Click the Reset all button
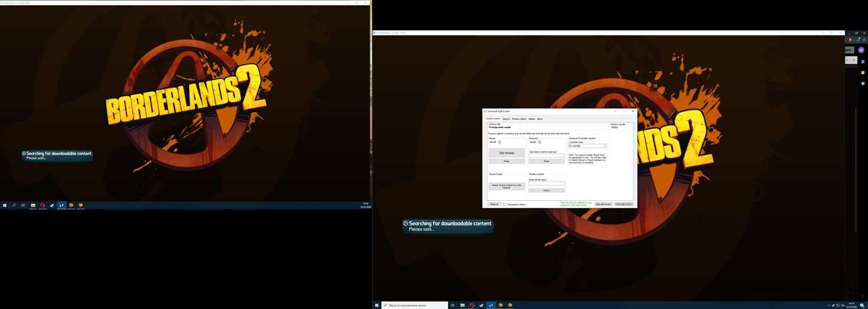Screen dimensions: 868x309 pyautogui.click(x=493, y=204)
